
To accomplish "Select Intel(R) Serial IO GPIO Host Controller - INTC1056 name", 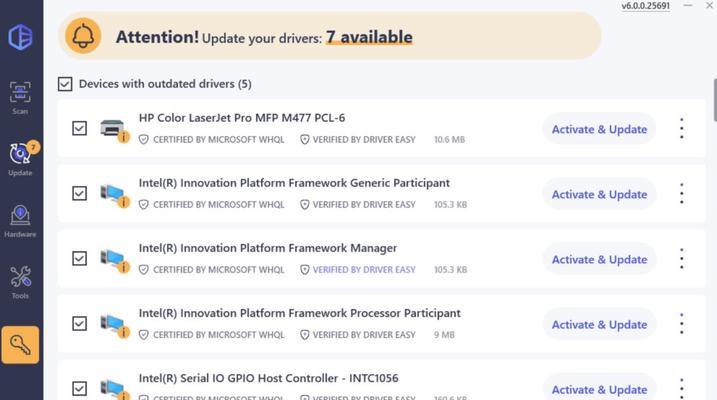I will tap(268, 379).
